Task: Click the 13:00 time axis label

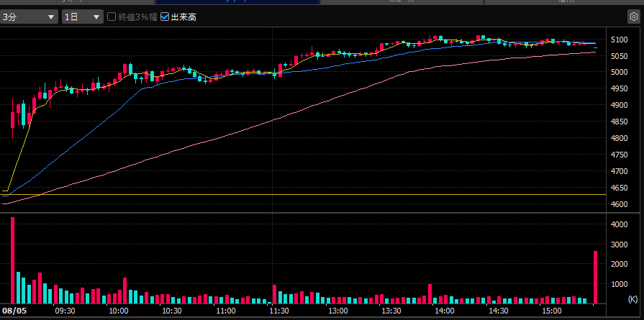Action: 338,311
